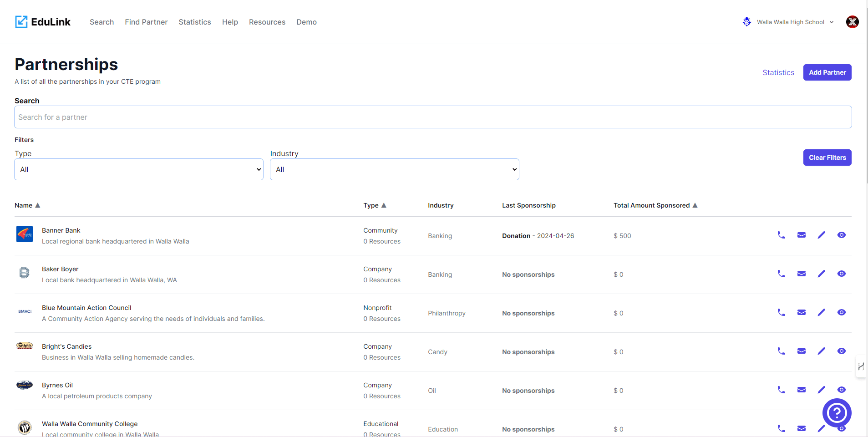Click the phone icon for Banner Bank
The height and width of the screenshot is (437, 868).
point(781,235)
